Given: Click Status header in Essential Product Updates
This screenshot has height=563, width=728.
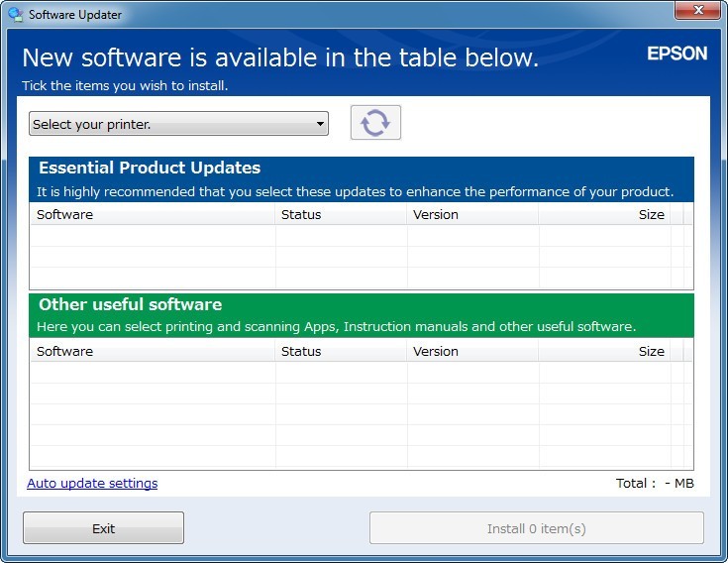Looking at the screenshot, I should [341, 214].
